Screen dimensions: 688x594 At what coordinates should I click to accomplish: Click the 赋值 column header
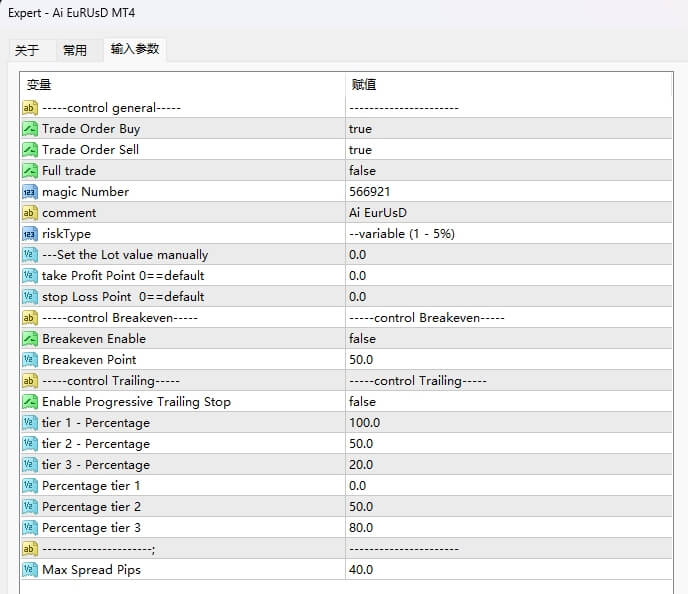pyautogui.click(x=364, y=85)
